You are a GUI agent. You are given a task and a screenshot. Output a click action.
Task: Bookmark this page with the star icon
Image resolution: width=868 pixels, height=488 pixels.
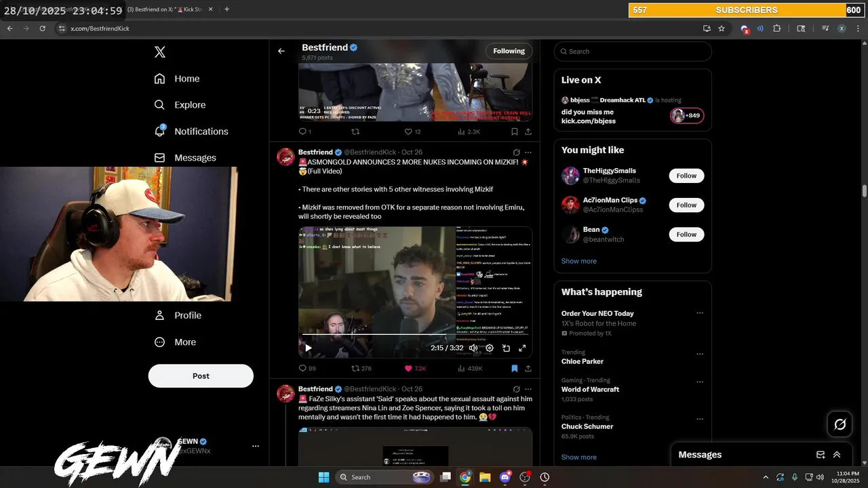tap(722, 28)
